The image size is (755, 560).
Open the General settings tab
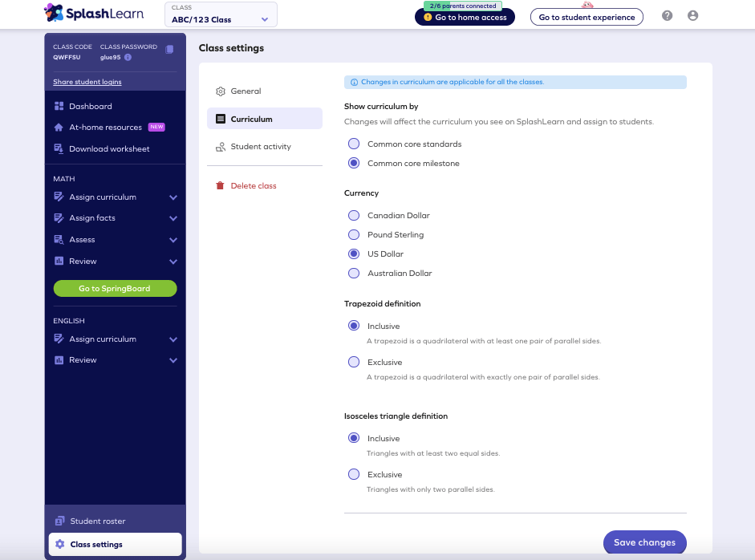[245, 91]
